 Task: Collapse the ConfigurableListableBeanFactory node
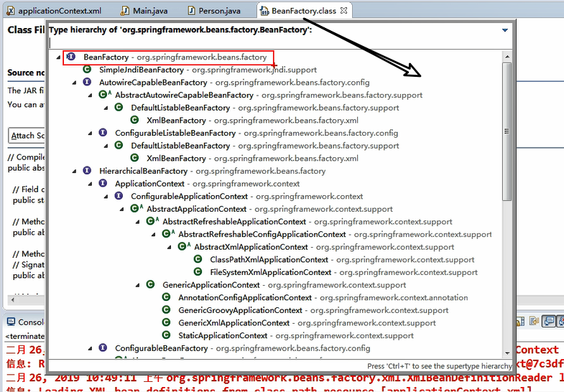pos(90,134)
